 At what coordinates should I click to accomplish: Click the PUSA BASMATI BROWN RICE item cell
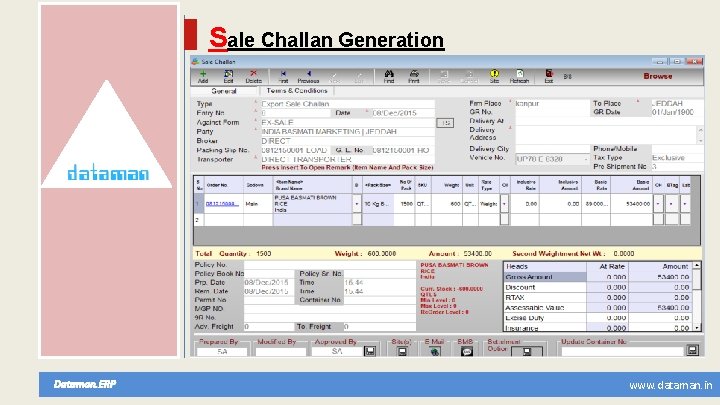pos(312,203)
